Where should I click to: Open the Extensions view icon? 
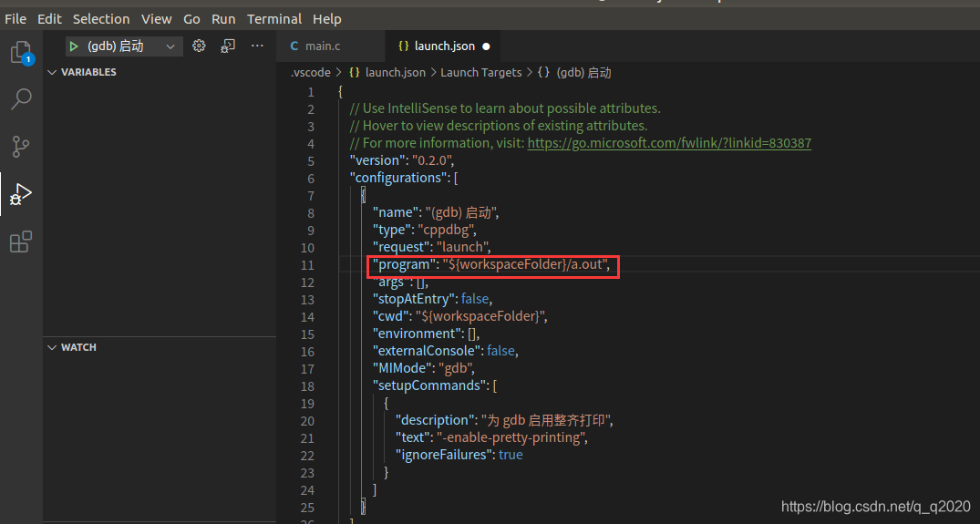click(21, 241)
